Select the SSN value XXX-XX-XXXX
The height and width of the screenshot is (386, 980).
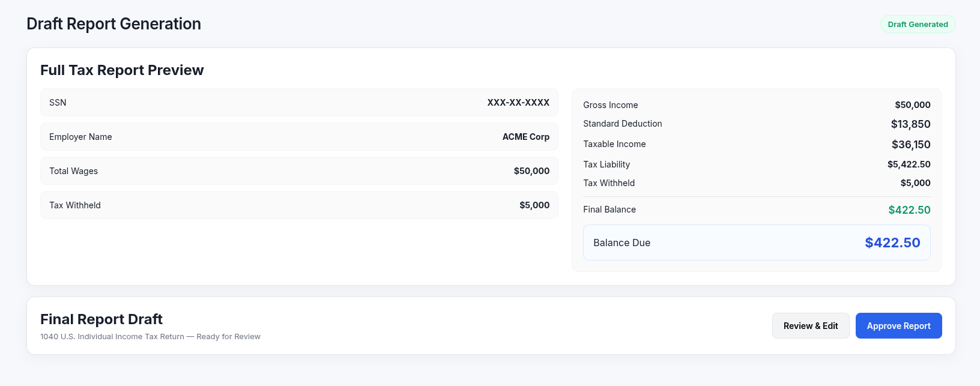pos(518,103)
